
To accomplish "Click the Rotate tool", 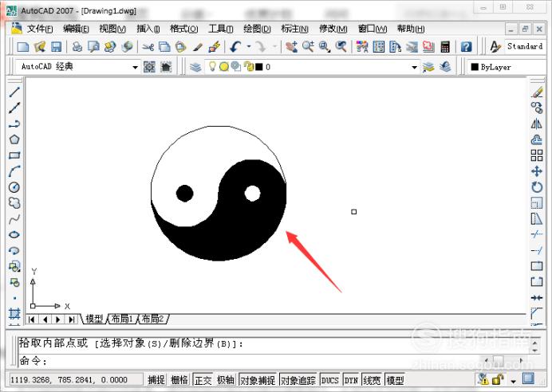I will [x=537, y=187].
